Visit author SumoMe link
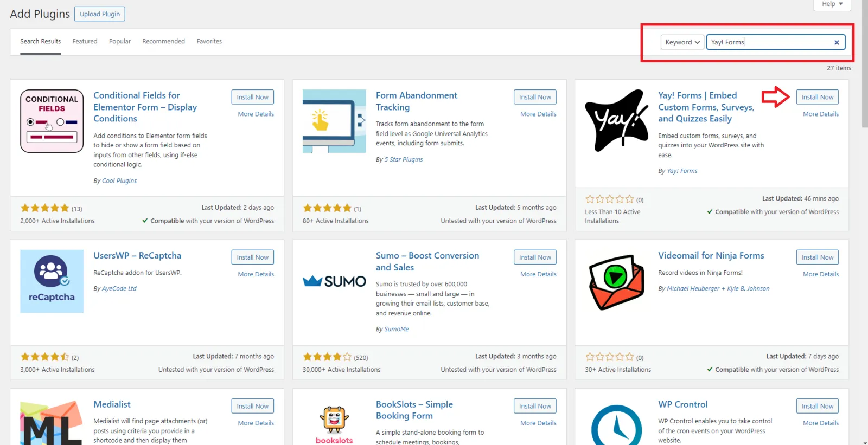 (397, 330)
